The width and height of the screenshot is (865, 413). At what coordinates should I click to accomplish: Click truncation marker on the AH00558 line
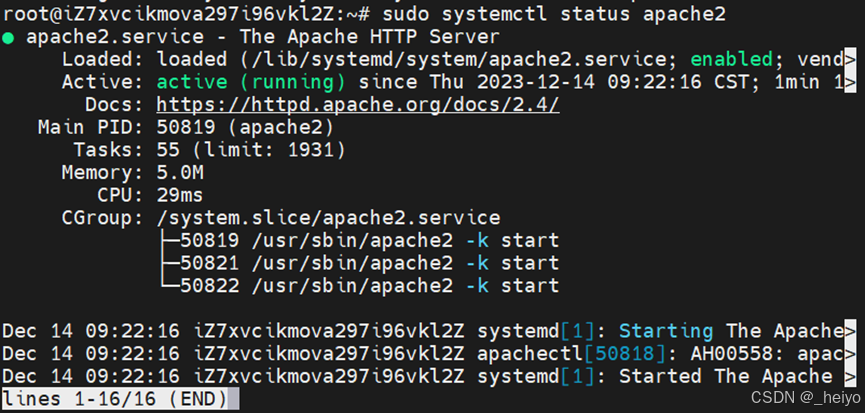click(850, 353)
